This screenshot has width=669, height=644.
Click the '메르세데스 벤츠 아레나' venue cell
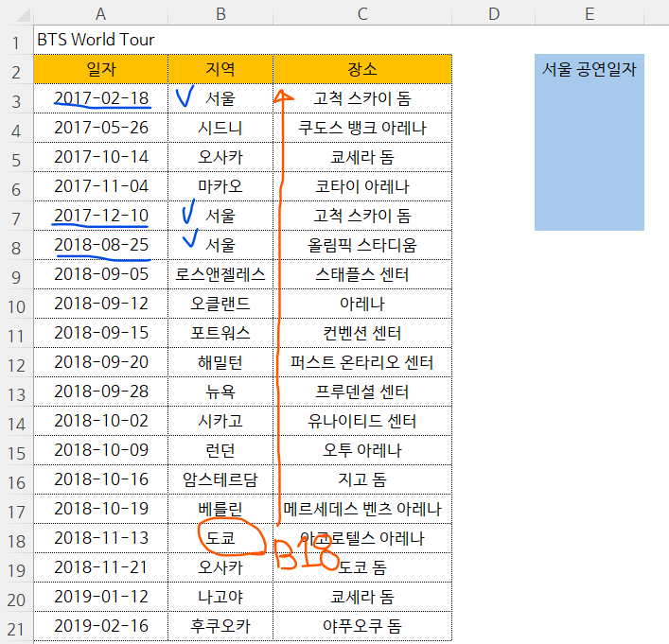[362, 509]
